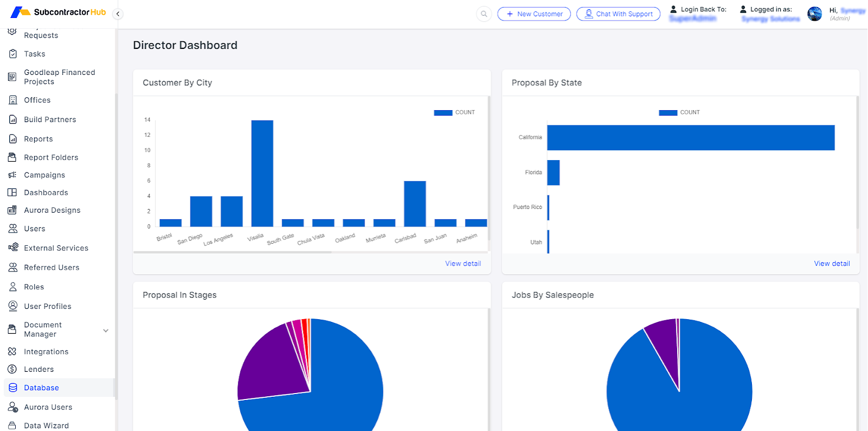Screen dimensions: 868x431
Task: Toggle COUNT legend in Customer By City chart
Action: [x=454, y=112]
